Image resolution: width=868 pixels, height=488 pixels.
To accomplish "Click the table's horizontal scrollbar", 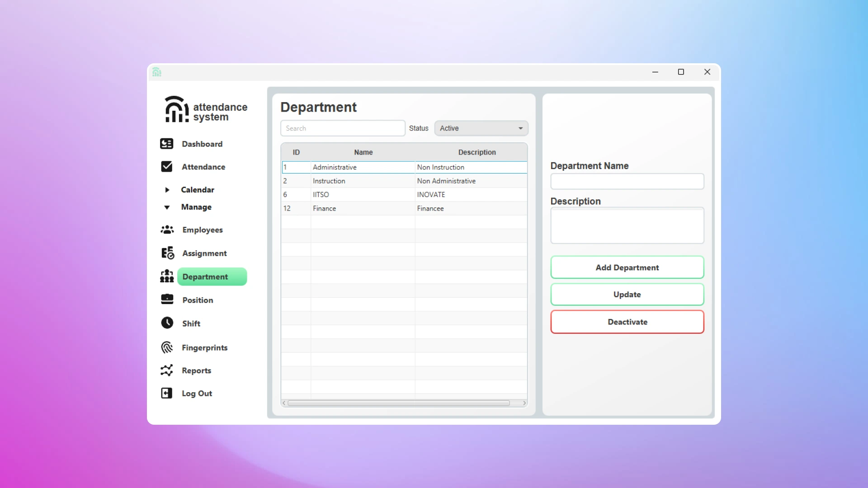I will click(398, 403).
